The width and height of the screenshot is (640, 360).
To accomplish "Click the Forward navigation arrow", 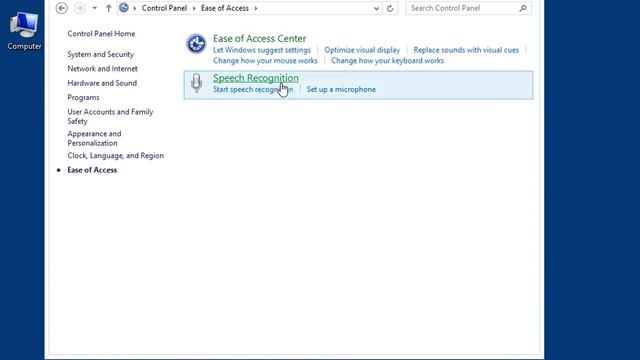I will click(80, 8).
